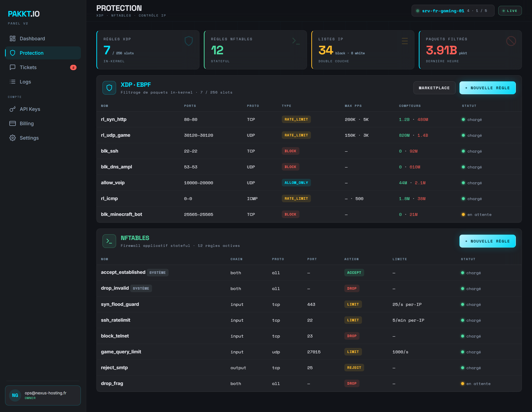Screen dimensions: 532x412
Task: Click the REJECT action badge
Action: [354, 368]
